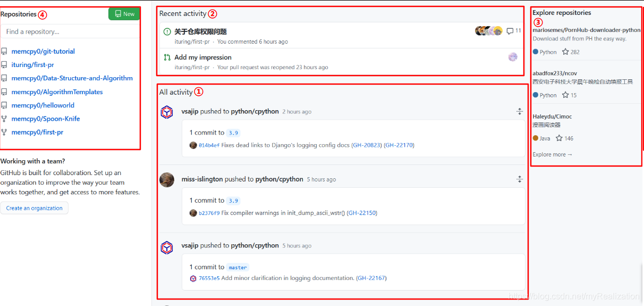Open memcpy0/Data-Structure-and-Algorithm repository
Screen dimensions: 644x306
(72, 78)
